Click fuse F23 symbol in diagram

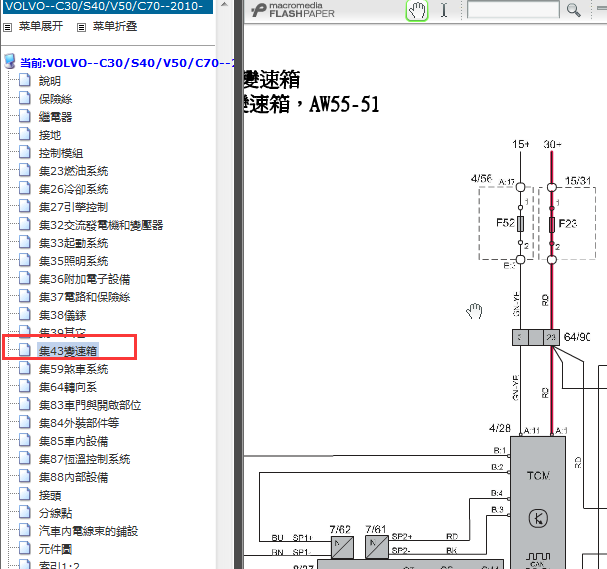pyautogui.click(x=552, y=224)
